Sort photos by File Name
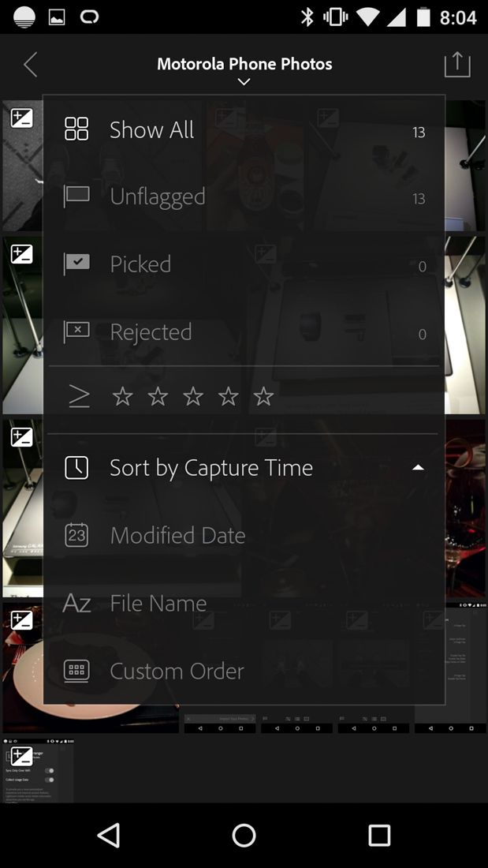Viewport: 488px width, 868px height. (158, 604)
